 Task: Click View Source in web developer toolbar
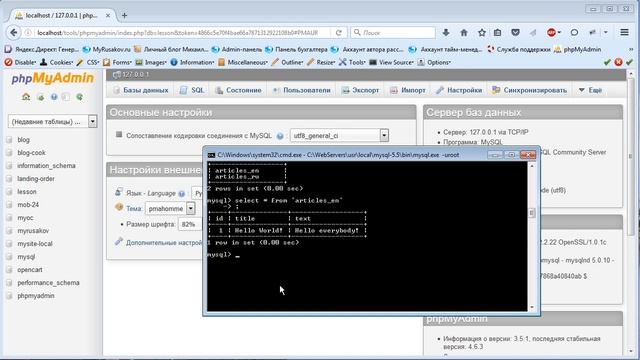[x=391, y=62]
